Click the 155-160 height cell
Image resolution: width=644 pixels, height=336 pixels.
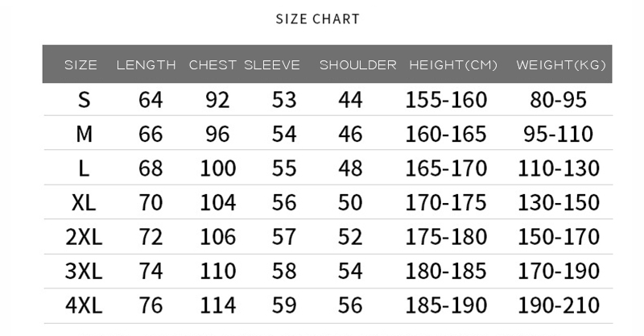point(446,100)
